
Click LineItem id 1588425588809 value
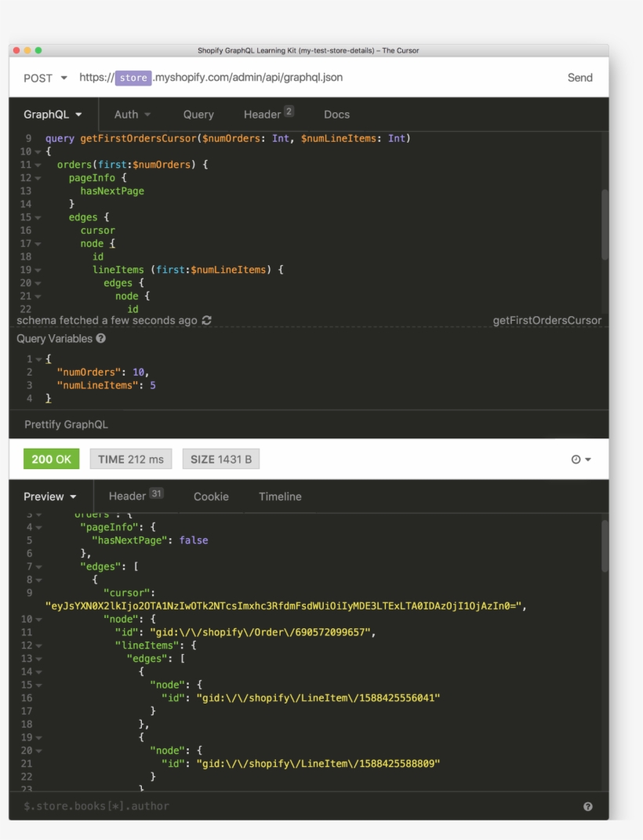(x=318, y=764)
